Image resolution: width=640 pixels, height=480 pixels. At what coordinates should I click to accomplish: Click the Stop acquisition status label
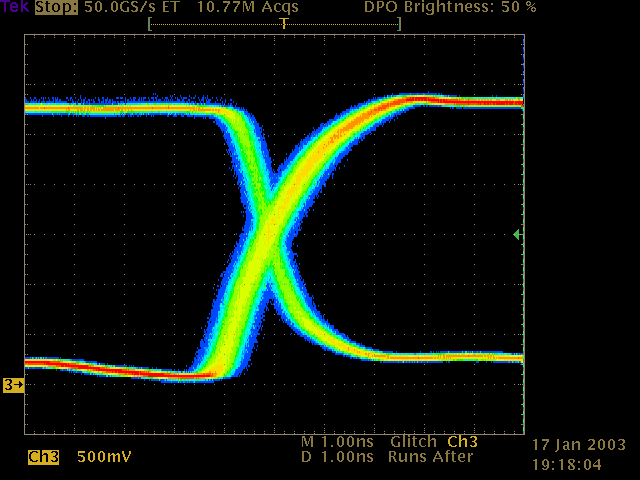click(56, 7)
